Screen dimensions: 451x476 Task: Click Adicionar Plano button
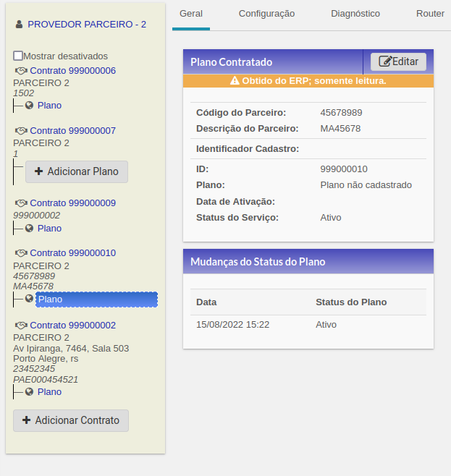pyautogui.click(x=77, y=171)
